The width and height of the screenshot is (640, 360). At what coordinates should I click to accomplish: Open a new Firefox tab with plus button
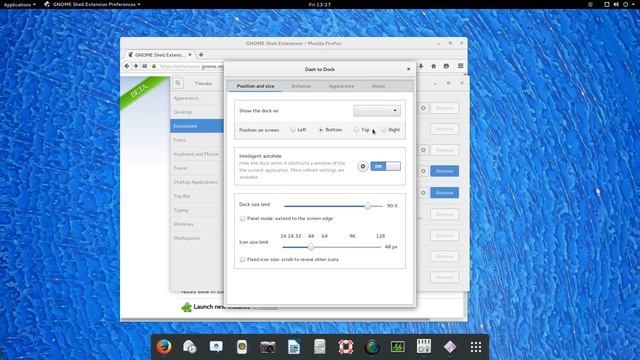[x=201, y=54]
